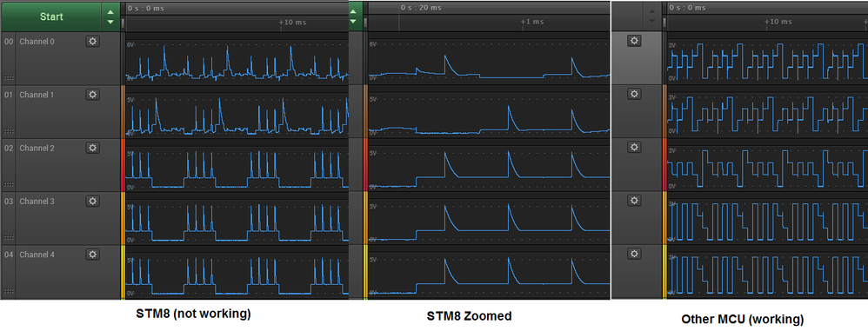Click the 'STM8 Zoomed' caption

470,316
